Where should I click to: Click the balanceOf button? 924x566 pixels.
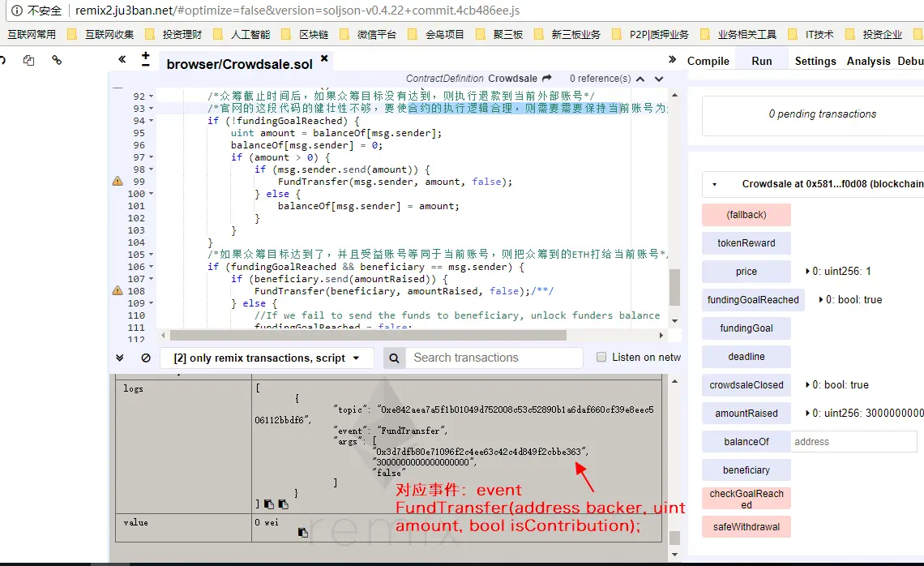pos(746,442)
